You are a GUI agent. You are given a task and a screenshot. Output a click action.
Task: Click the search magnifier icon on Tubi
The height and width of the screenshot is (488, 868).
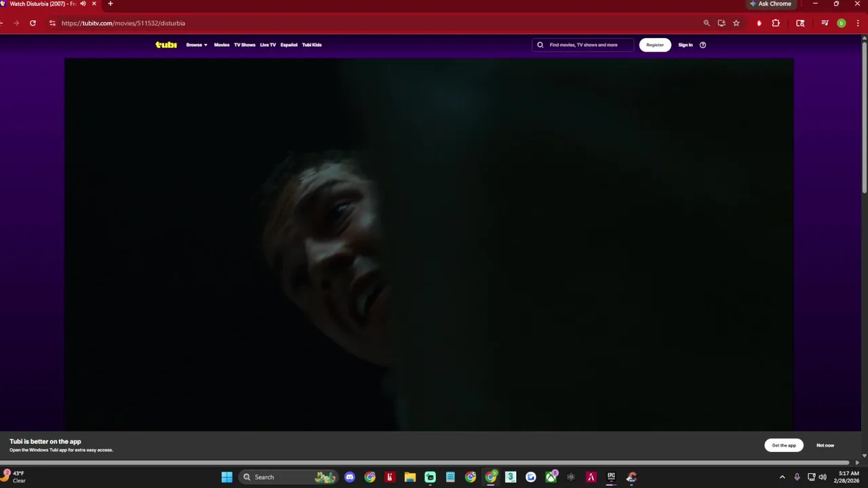point(540,45)
